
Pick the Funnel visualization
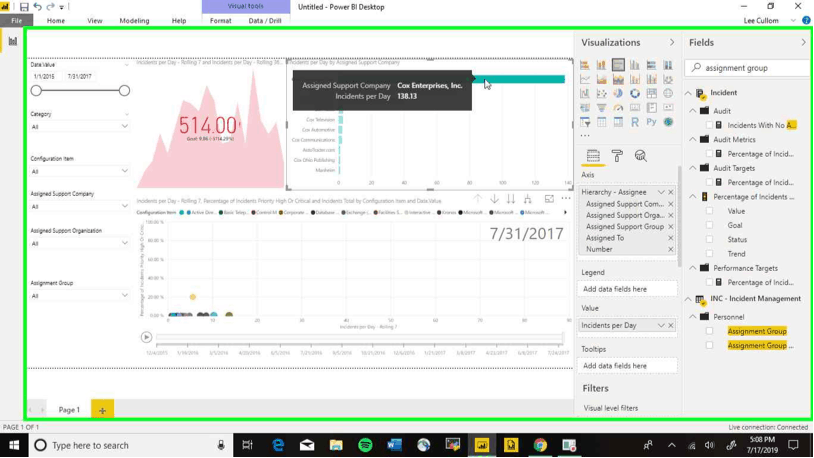pos(601,108)
